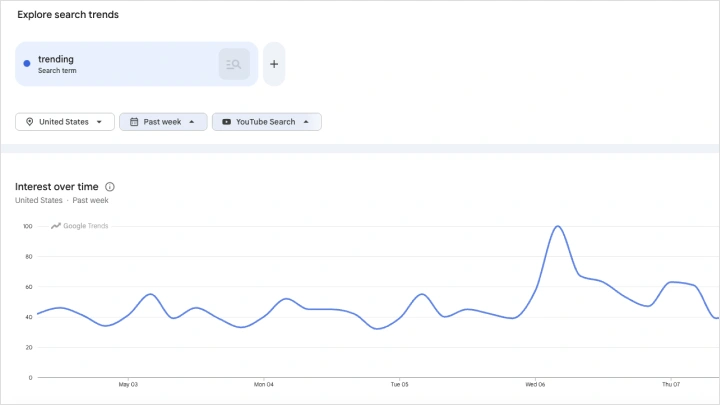Click the Search term label under trending

click(57, 71)
